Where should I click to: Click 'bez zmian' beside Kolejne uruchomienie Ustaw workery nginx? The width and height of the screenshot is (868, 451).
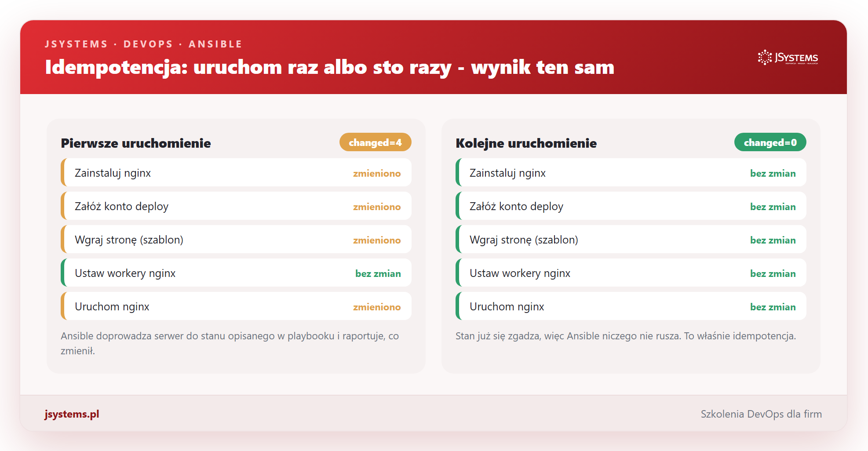pyautogui.click(x=773, y=274)
